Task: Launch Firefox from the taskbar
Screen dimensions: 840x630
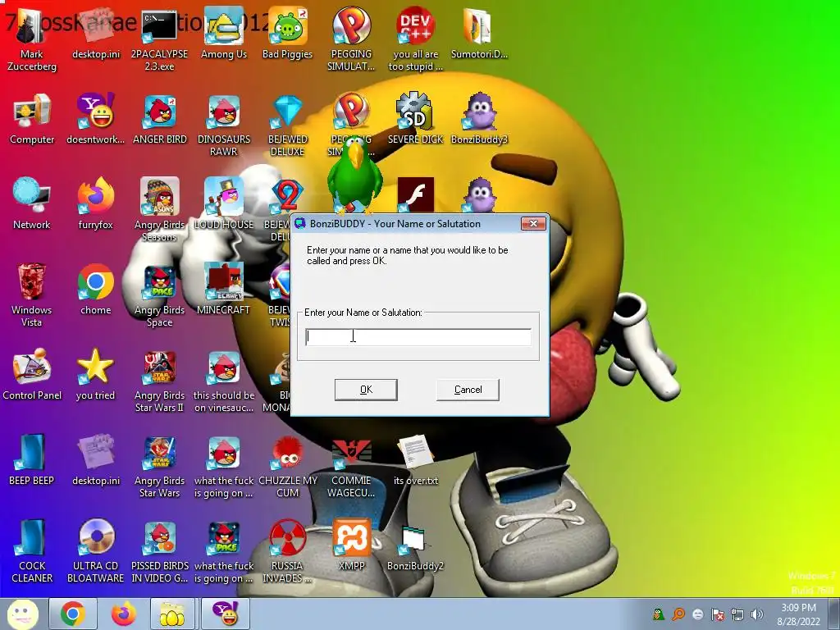Action: 124,614
